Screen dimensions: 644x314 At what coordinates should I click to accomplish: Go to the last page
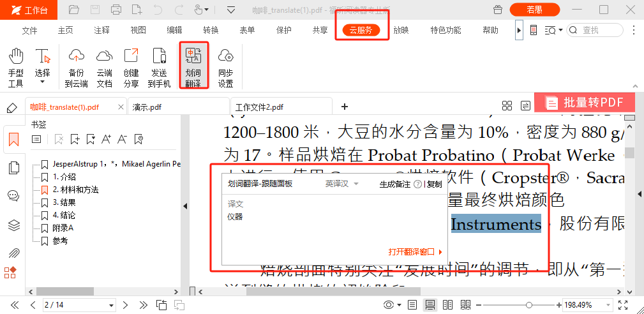tap(144, 305)
